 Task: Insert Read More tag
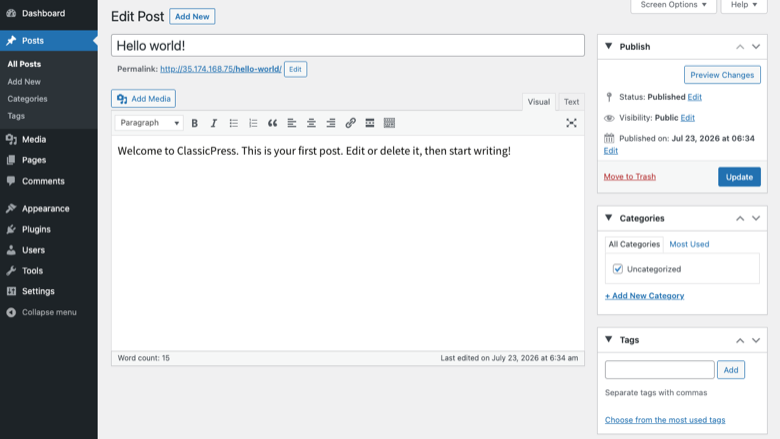click(x=370, y=123)
